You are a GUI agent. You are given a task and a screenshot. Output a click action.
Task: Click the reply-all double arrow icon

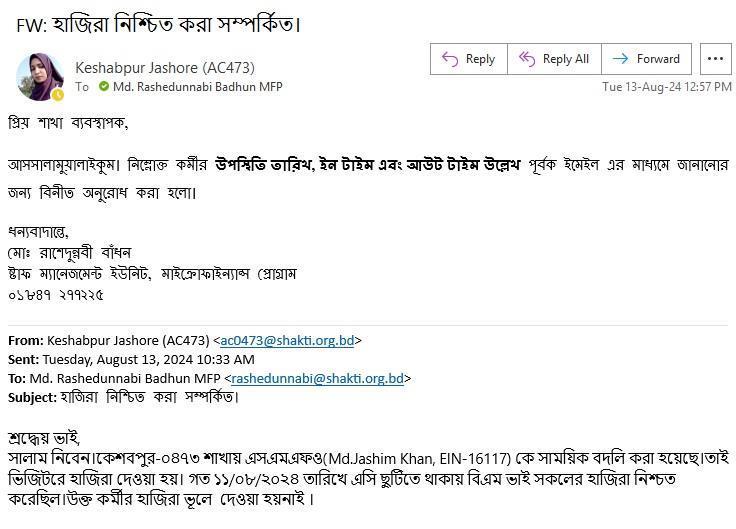(527, 59)
